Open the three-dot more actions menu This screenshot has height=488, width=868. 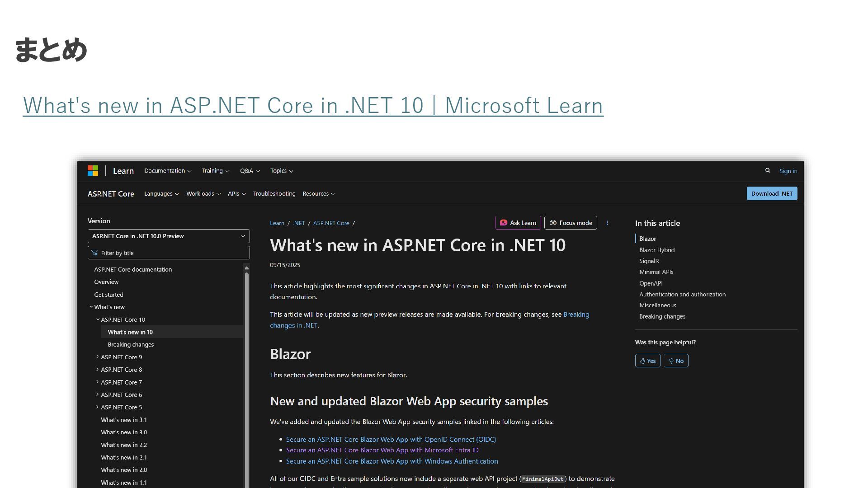click(607, 223)
